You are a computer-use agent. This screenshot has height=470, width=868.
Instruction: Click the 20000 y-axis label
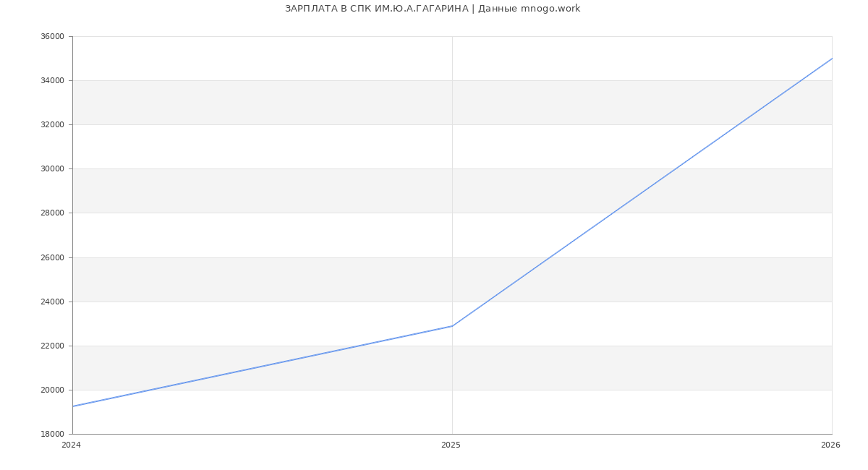[52, 390]
